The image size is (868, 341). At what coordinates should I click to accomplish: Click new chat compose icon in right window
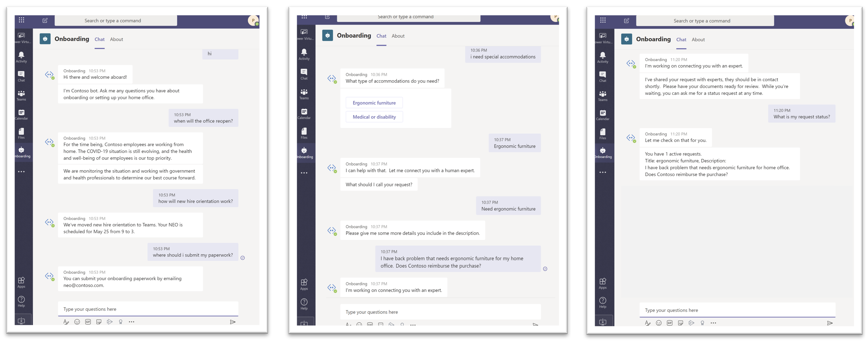(x=626, y=21)
